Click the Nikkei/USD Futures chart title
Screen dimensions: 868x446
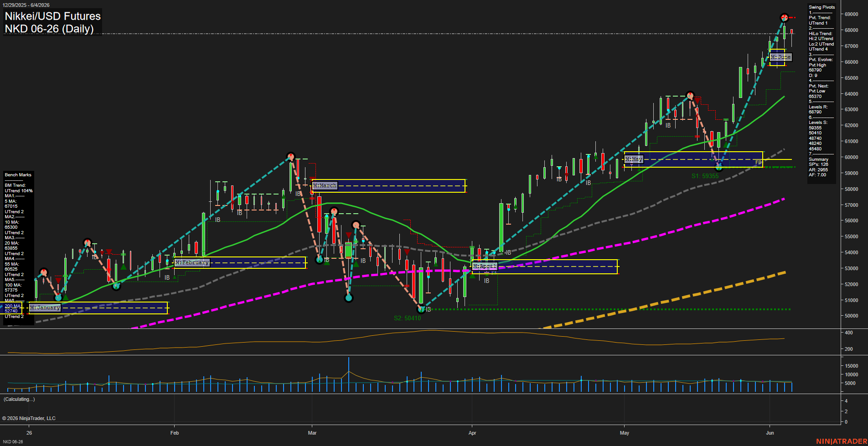click(52, 16)
